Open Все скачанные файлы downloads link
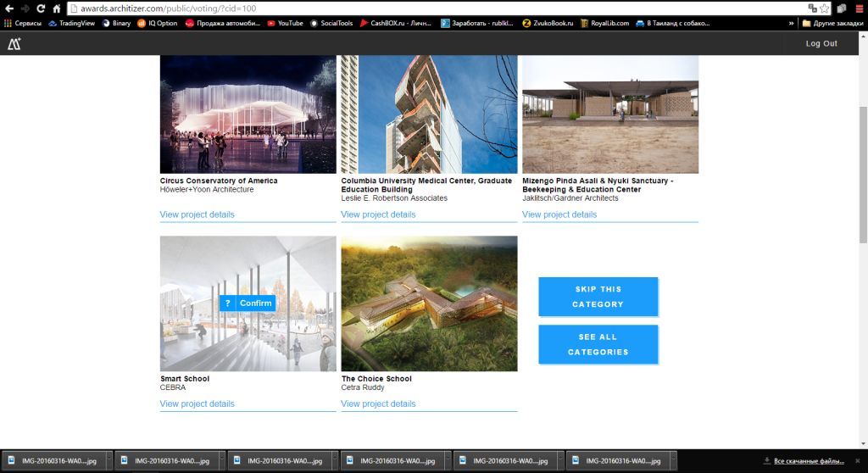The width and height of the screenshot is (868, 473). (809, 461)
